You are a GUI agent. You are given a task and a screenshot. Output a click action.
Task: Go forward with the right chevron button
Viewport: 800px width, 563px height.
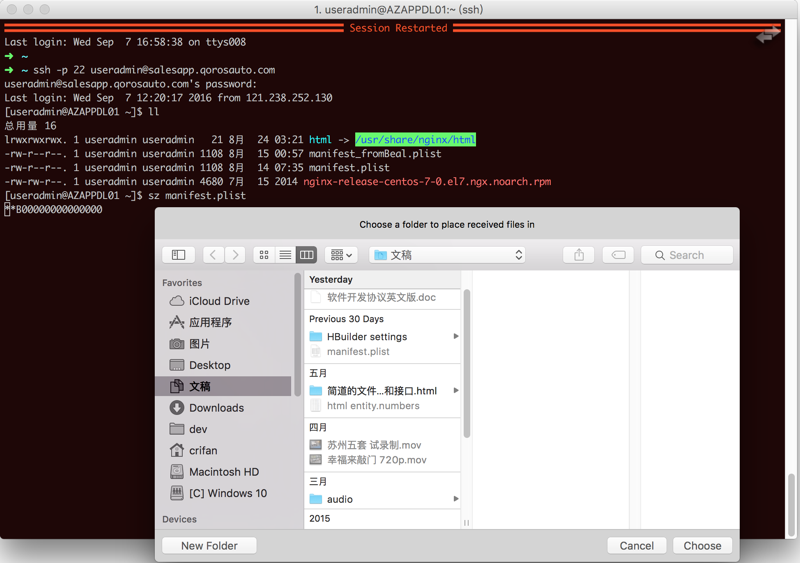235,255
